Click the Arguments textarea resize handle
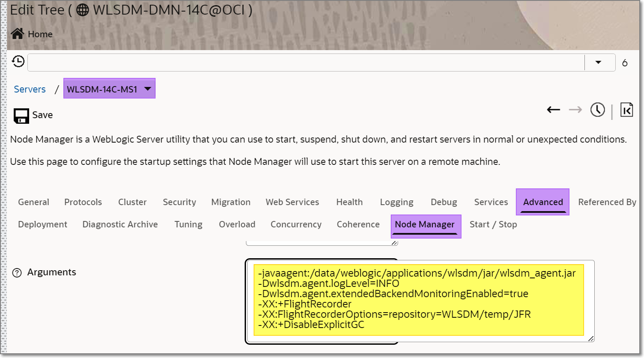The width and height of the screenshot is (644, 358). click(591, 339)
